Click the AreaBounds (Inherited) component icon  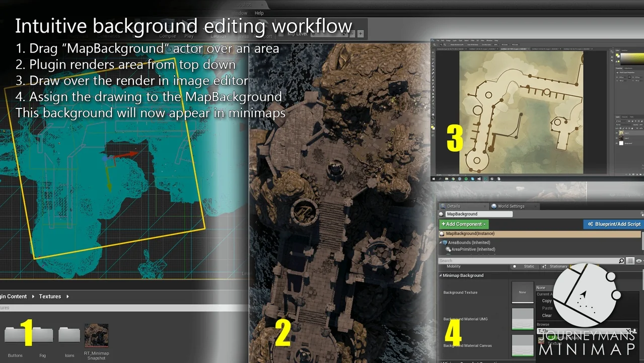point(445,243)
